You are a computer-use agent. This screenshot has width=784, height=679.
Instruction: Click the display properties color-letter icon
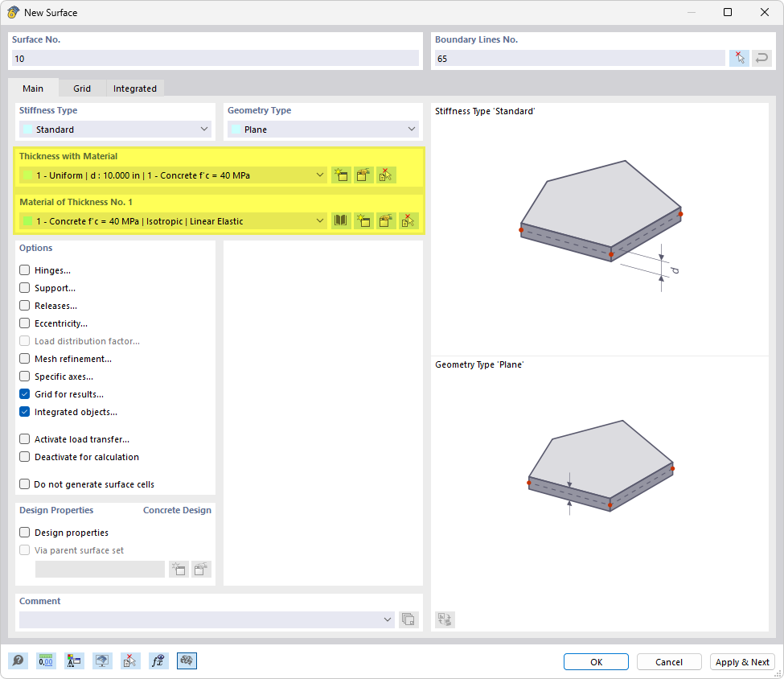click(x=74, y=661)
